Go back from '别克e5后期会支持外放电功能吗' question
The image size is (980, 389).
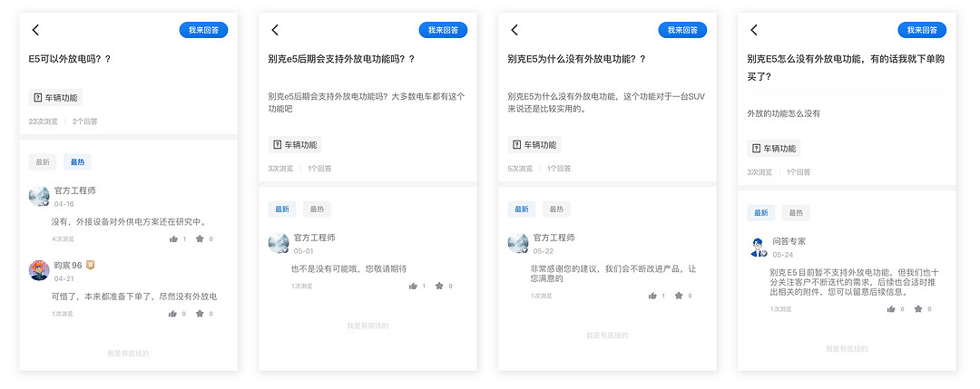tap(275, 30)
